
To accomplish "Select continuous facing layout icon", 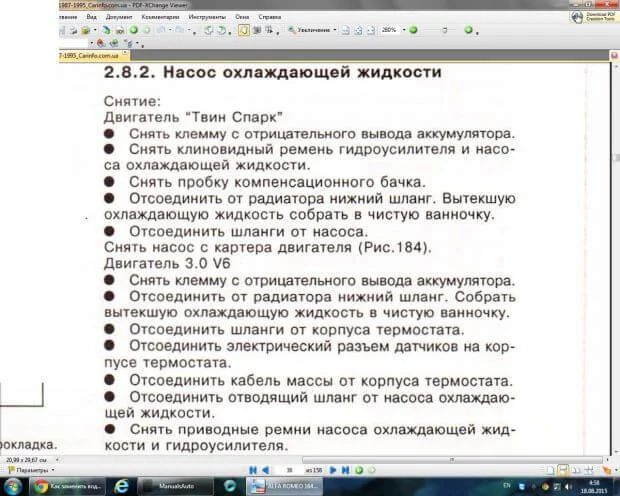I will tap(589, 471).
